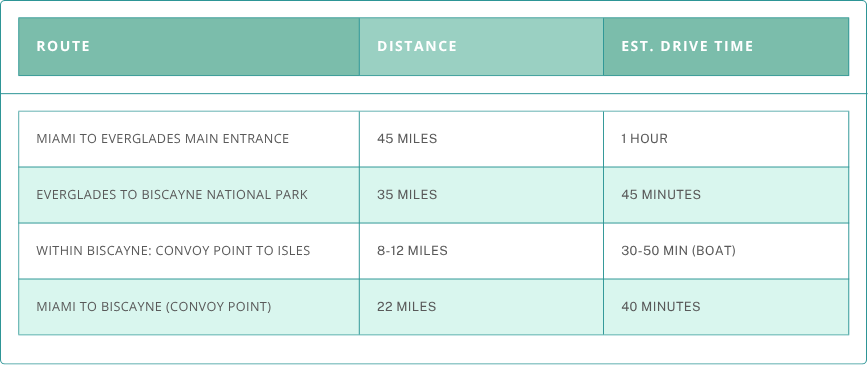The width and height of the screenshot is (868, 365).
Task: Click the 45 MILES distance cell
Action: 481,139
